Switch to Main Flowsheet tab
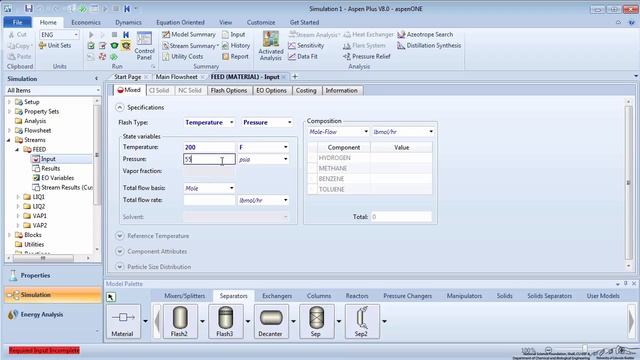This screenshot has width=640, height=360. coord(176,77)
